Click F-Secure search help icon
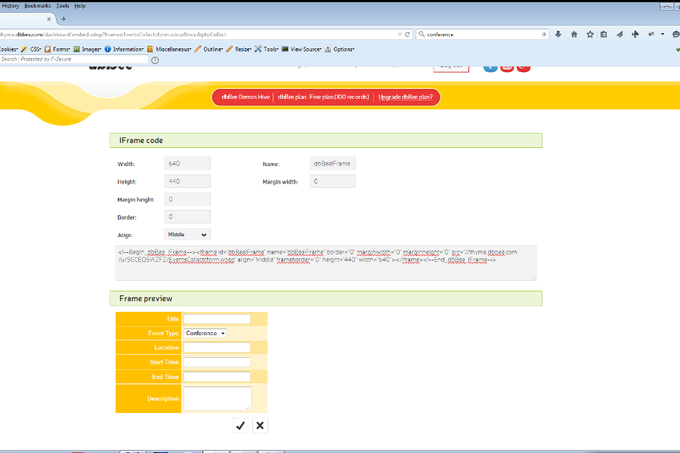 (155, 60)
